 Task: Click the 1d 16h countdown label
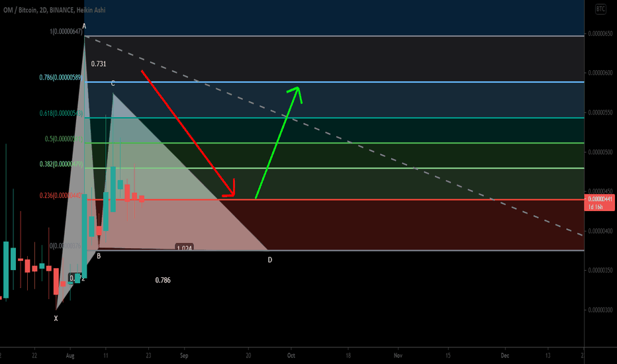595,206
